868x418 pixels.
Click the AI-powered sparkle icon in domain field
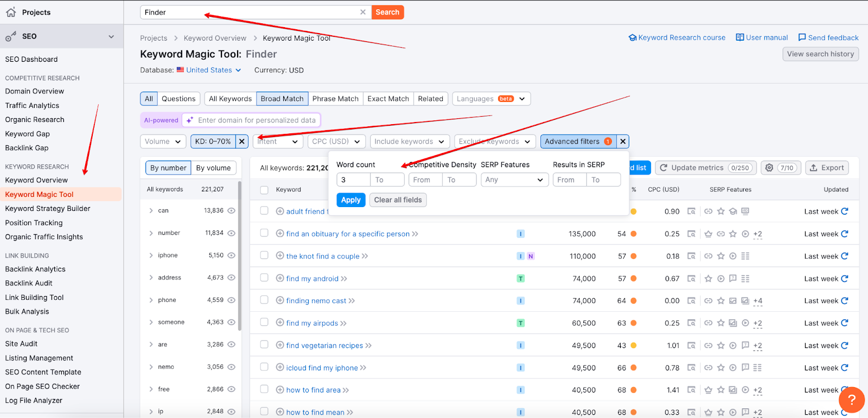[x=190, y=120]
